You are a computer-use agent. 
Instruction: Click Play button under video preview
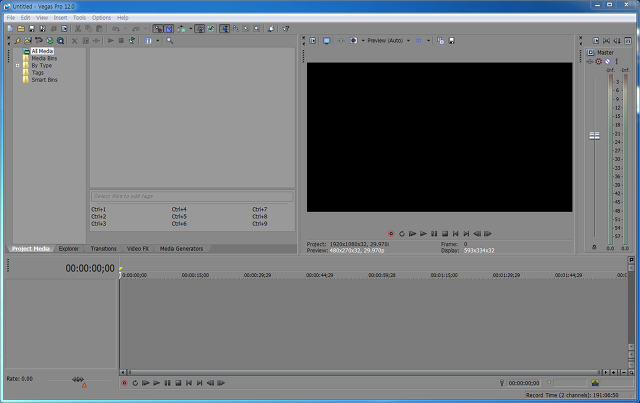click(x=423, y=234)
